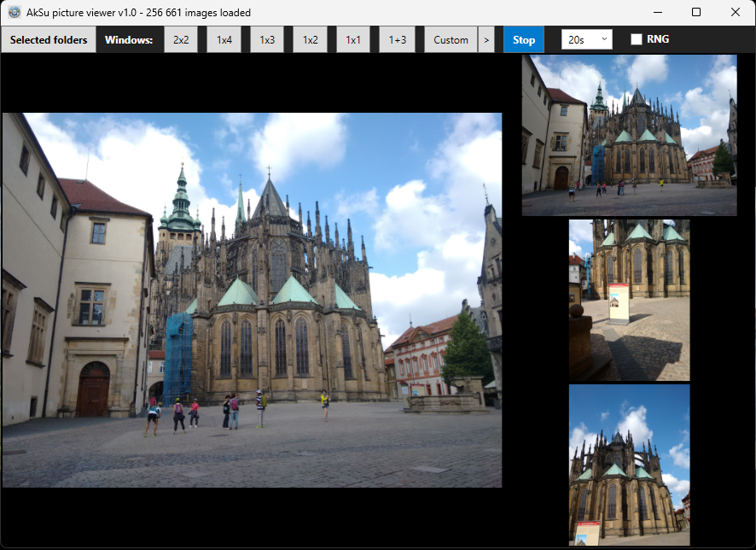This screenshot has width=756, height=550.
Task: Minimize the AkSu picture viewer window
Action: [x=658, y=12]
